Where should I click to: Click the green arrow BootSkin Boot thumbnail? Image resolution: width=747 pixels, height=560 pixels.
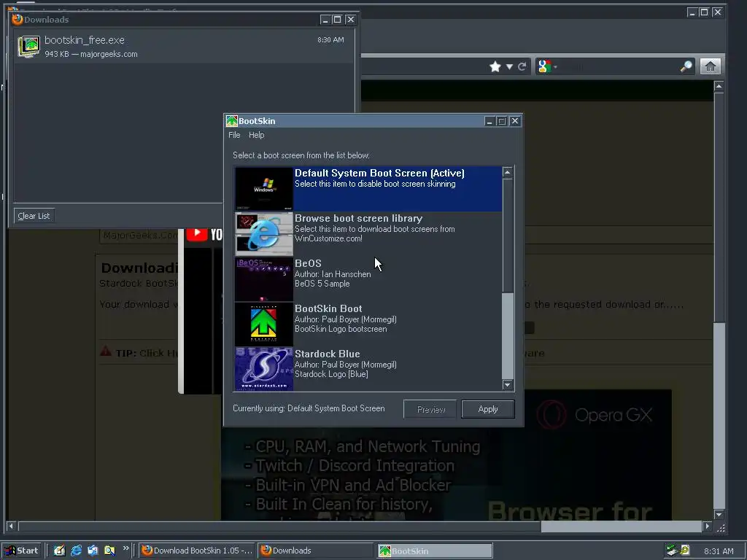[264, 324]
